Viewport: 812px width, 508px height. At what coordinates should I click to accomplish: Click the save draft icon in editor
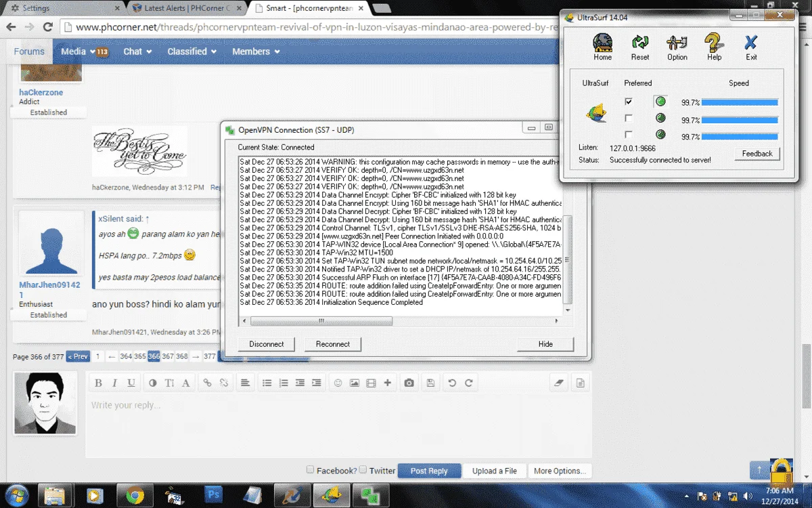pos(430,383)
